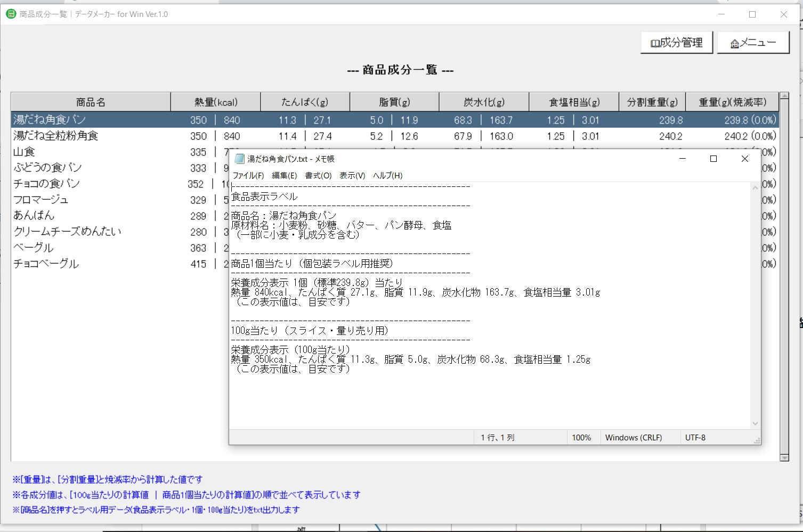The image size is (803, 532).
Task: Minimize the データメーカー main window
Action: [x=721, y=14]
